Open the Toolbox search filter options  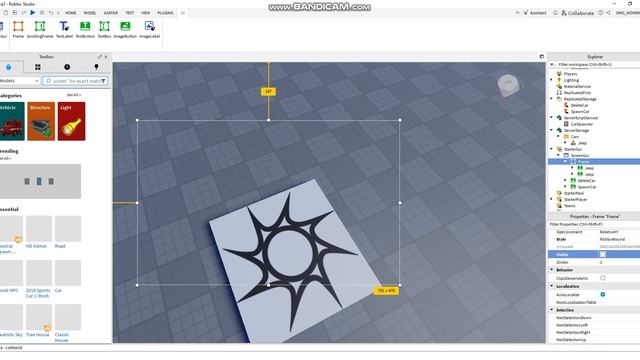103,81
